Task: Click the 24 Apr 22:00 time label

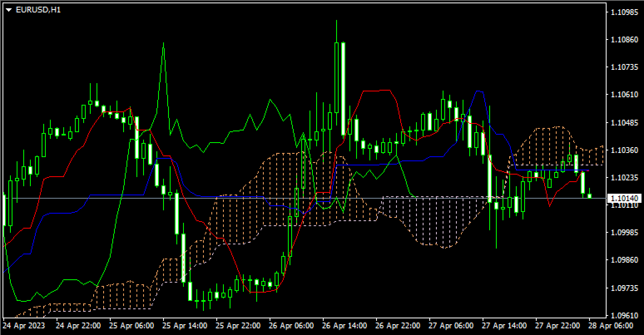Action: pyautogui.click(x=78, y=325)
